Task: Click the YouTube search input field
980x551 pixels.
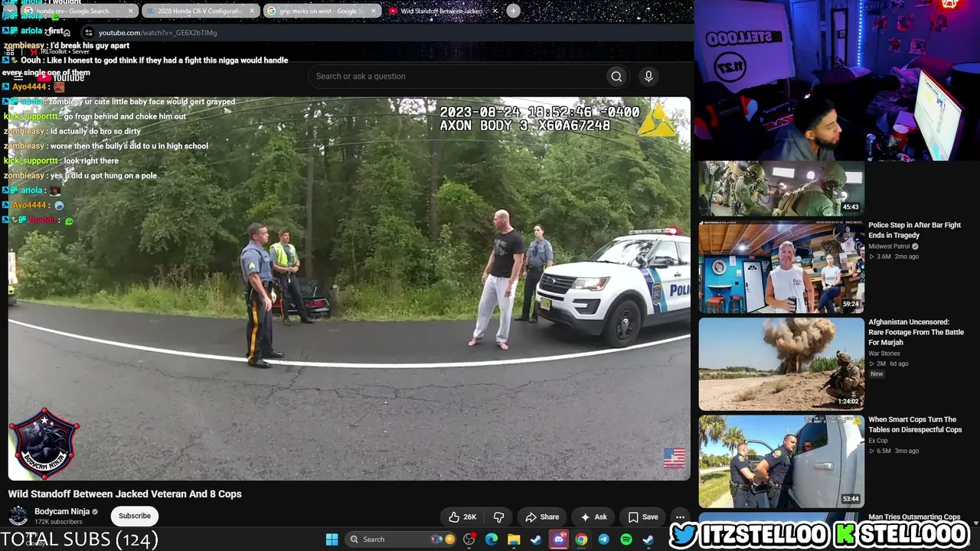Action: click(x=457, y=77)
